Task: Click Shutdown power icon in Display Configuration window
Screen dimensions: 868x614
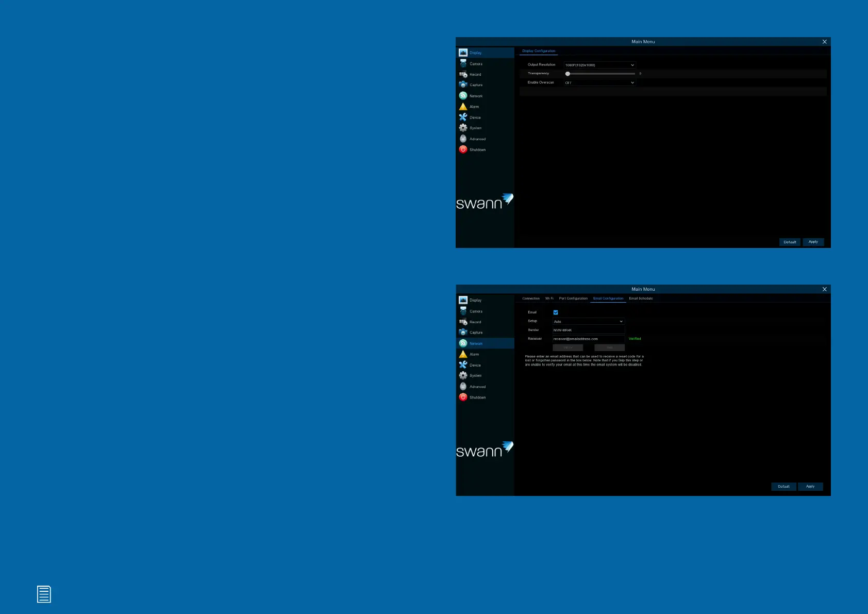Action: tap(463, 150)
